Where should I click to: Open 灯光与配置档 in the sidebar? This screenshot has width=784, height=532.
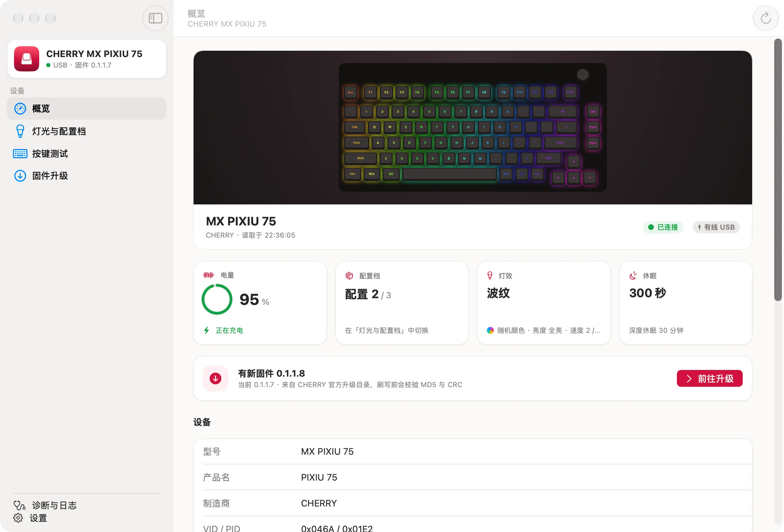pos(87,131)
